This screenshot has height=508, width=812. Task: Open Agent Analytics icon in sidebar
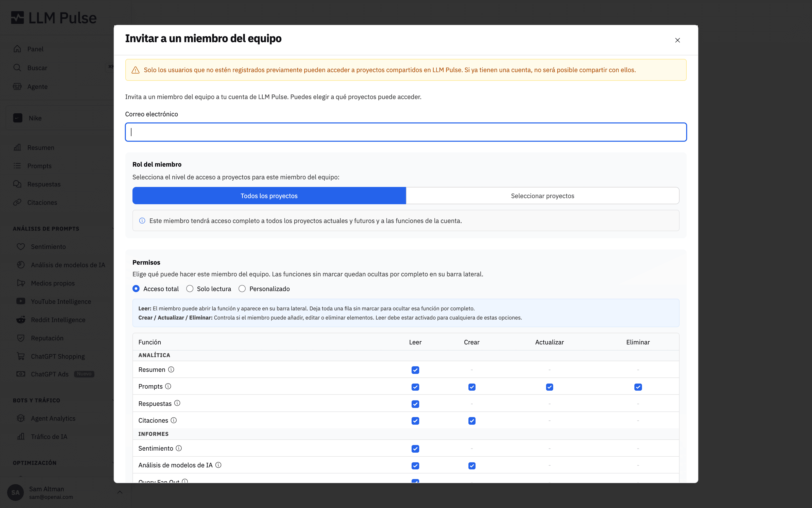coord(21,418)
